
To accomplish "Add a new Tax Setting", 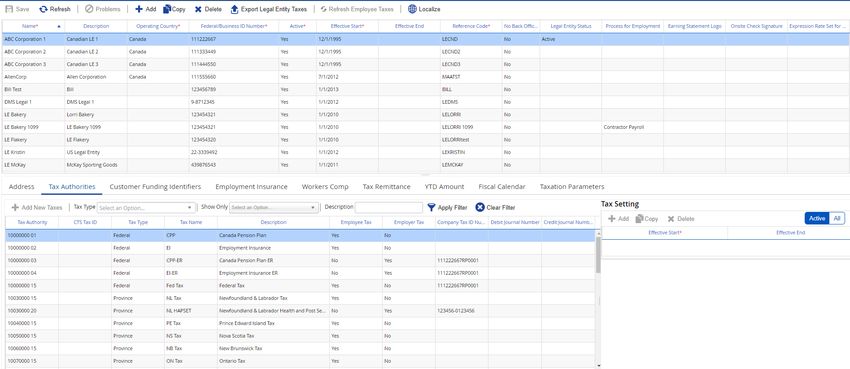I will pos(618,219).
